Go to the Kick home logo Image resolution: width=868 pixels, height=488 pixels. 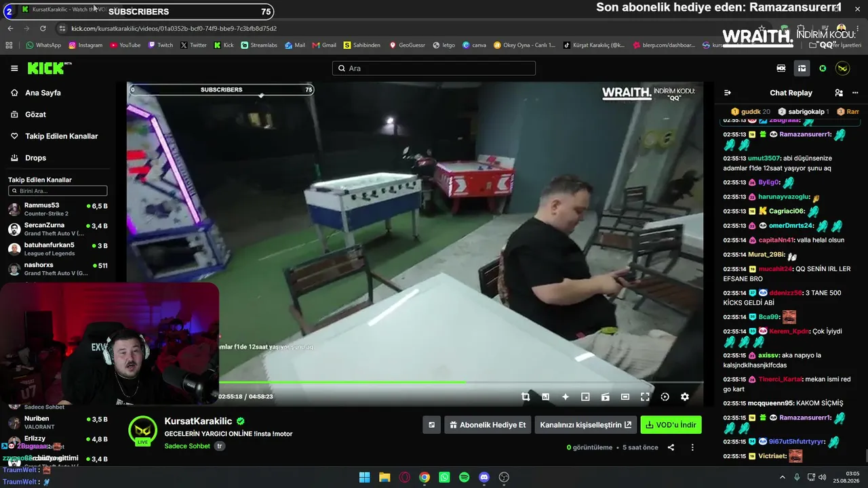point(50,68)
